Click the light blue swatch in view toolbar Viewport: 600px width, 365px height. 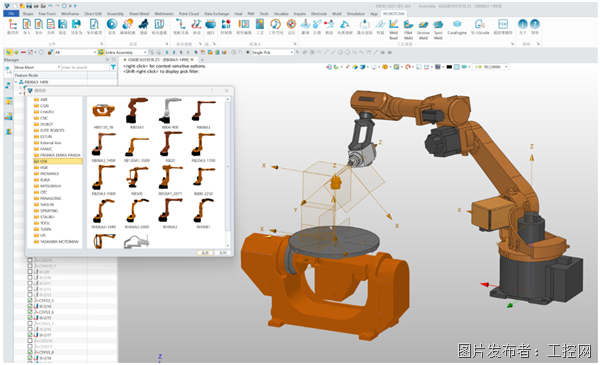(x=457, y=67)
